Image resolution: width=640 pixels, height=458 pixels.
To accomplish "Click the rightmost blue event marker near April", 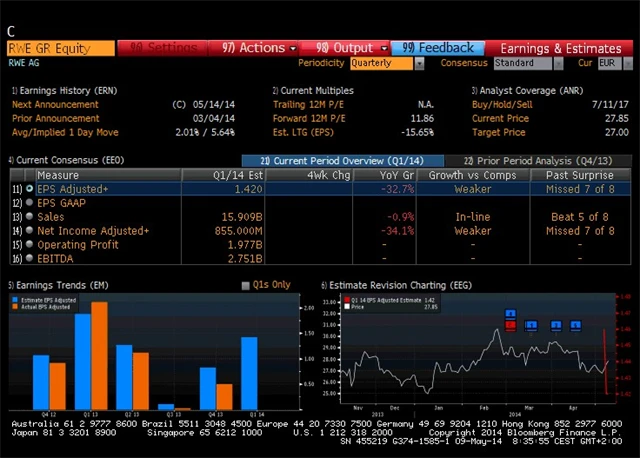I will [576, 326].
